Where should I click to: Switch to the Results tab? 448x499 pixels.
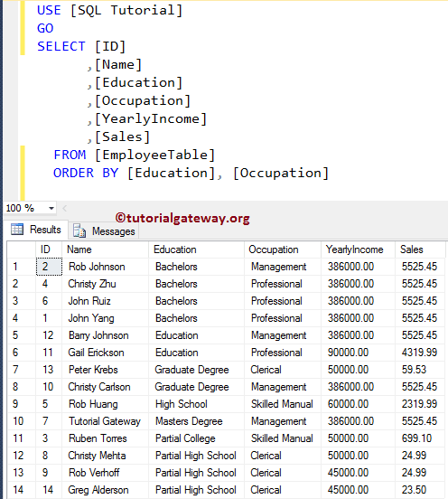(36, 230)
